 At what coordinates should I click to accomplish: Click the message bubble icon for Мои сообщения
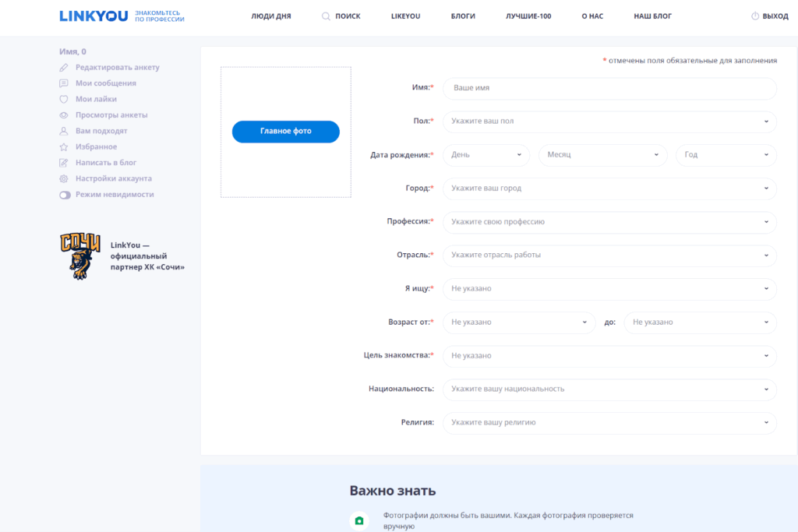click(x=64, y=83)
